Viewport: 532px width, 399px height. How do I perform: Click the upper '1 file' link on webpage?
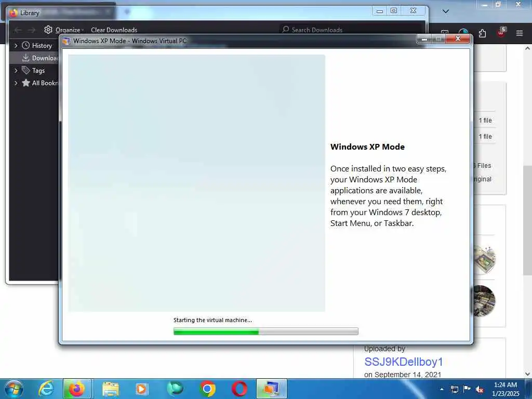[x=485, y=120]
